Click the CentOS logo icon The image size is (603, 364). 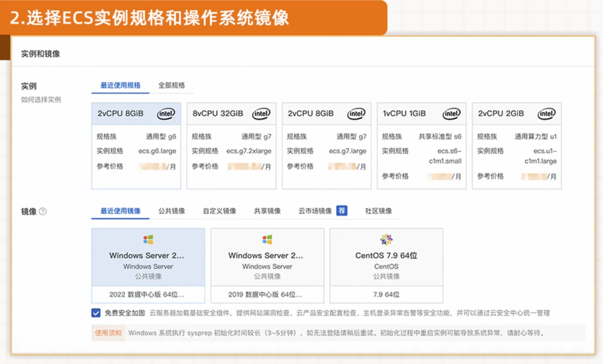(386, 240)
